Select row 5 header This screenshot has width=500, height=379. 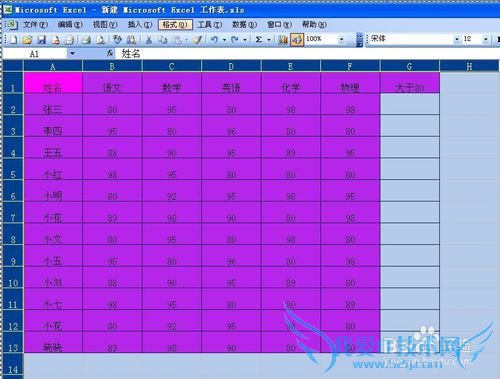tap(13, 170)
